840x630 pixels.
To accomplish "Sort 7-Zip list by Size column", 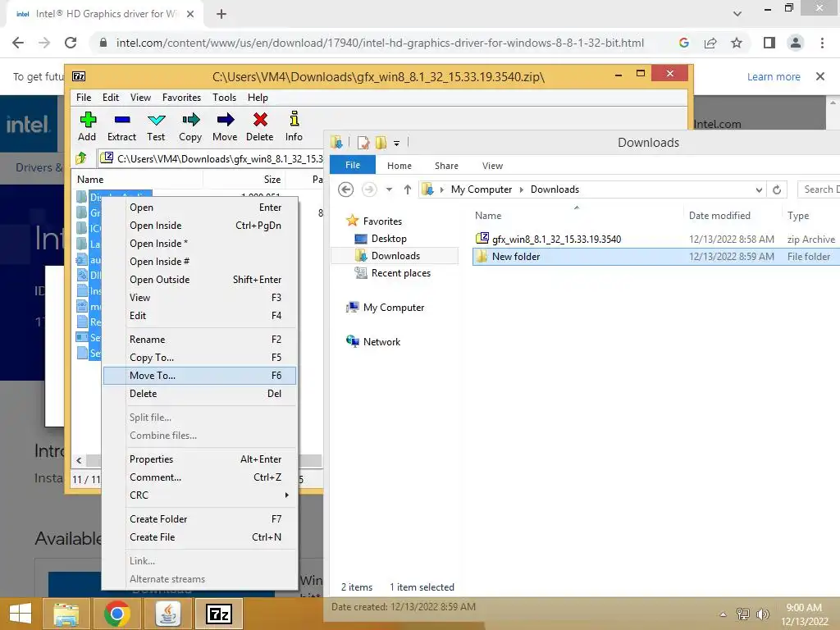I will [272, 180].
